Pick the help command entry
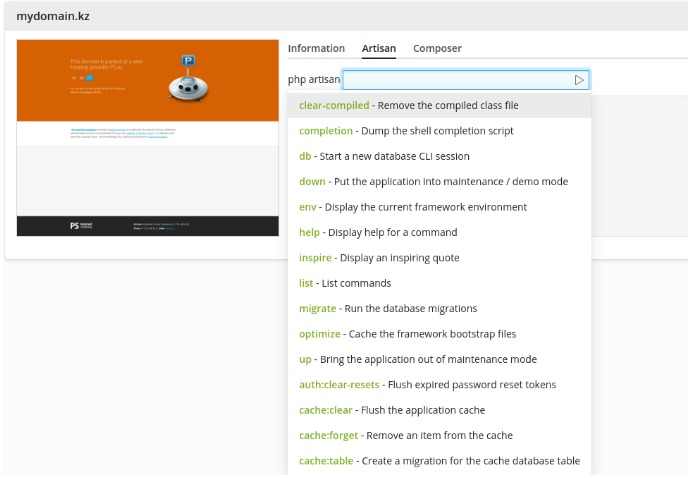This screenshot has height=478, width=690. [x=439, y=232]
